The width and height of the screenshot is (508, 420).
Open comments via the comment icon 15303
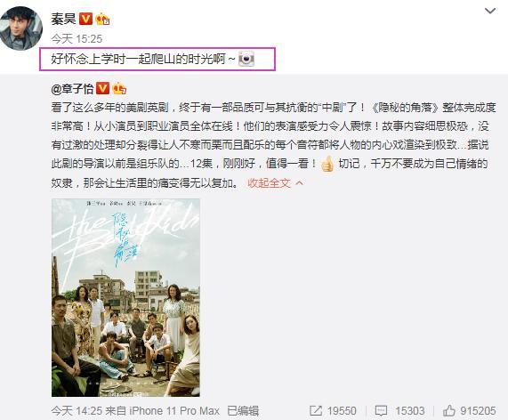399,411
